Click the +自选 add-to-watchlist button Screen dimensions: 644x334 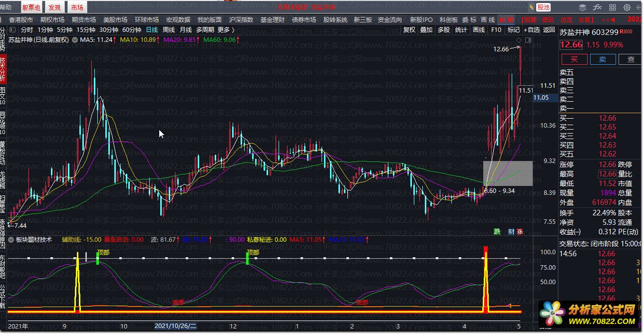pyautogui.click(x=532, y=30)
